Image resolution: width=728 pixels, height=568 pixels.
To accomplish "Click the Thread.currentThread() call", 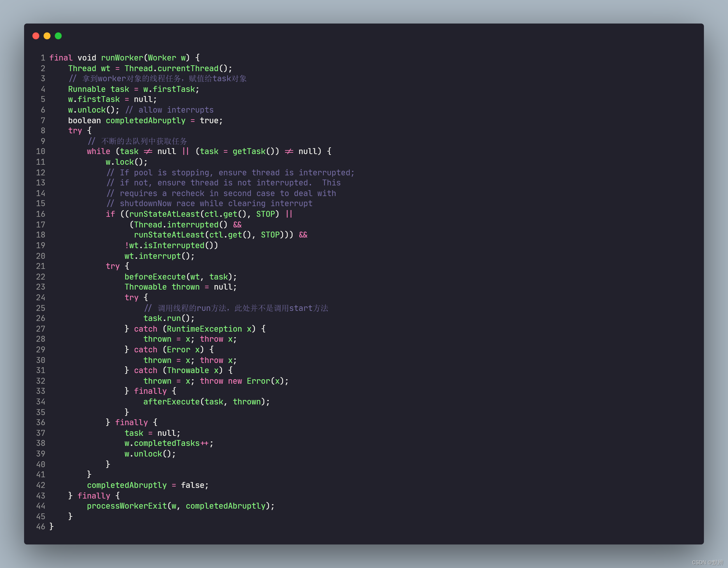I will point(176,68).
